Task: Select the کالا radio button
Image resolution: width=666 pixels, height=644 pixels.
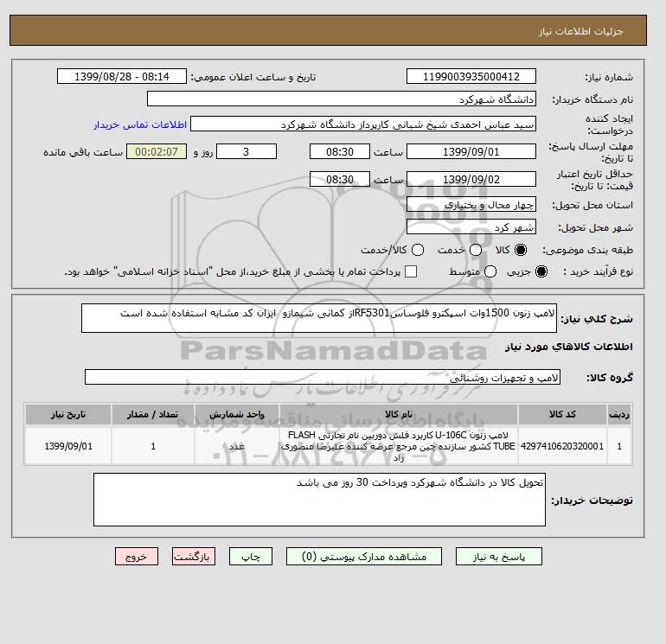Action: [520, 250]
